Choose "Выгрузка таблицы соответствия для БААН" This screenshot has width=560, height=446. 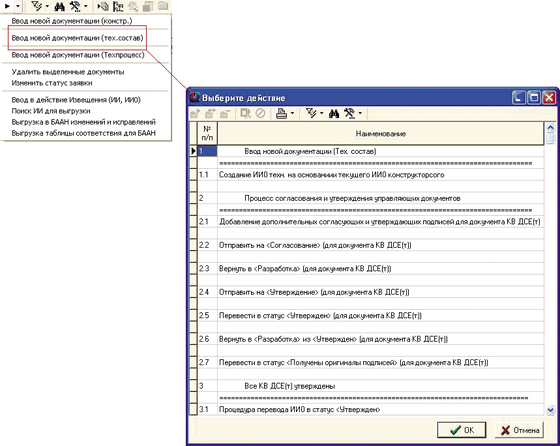(84, 133)
